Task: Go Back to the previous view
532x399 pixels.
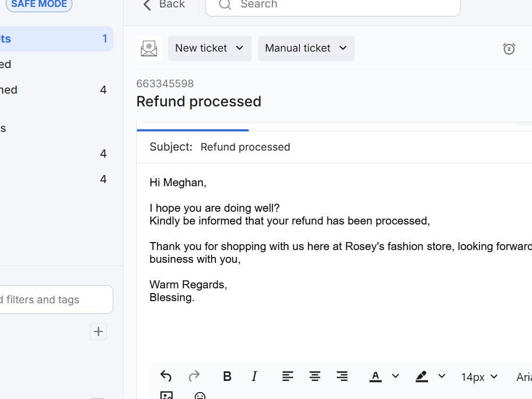Action: (164, 4)
